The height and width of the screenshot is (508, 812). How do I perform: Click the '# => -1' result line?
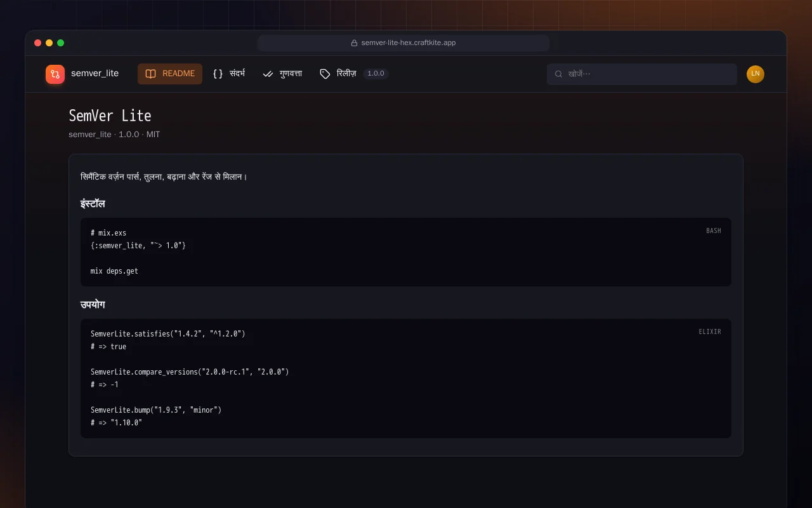(105, 385)
